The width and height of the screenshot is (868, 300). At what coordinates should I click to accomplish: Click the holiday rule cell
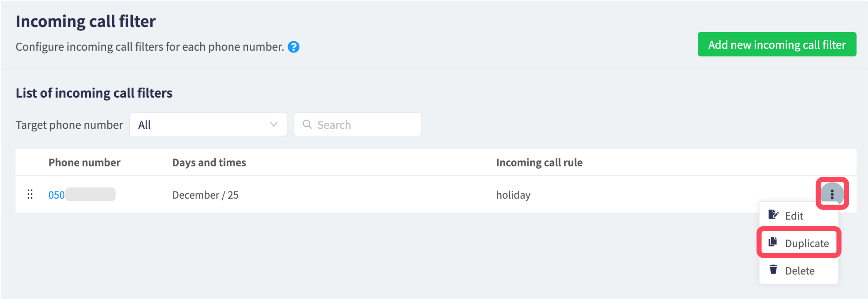coord(513,195)
